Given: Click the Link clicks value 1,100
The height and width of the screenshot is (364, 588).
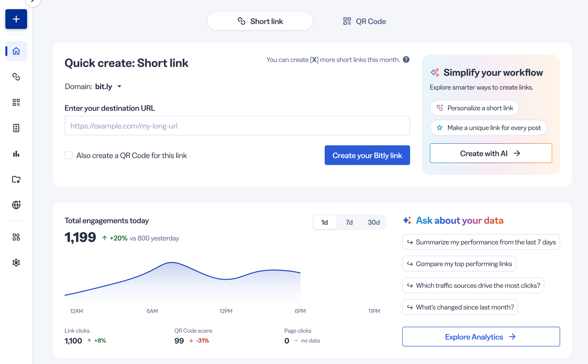Looking at the screenshot, I should pyautogui.click(x=73, y=341).
